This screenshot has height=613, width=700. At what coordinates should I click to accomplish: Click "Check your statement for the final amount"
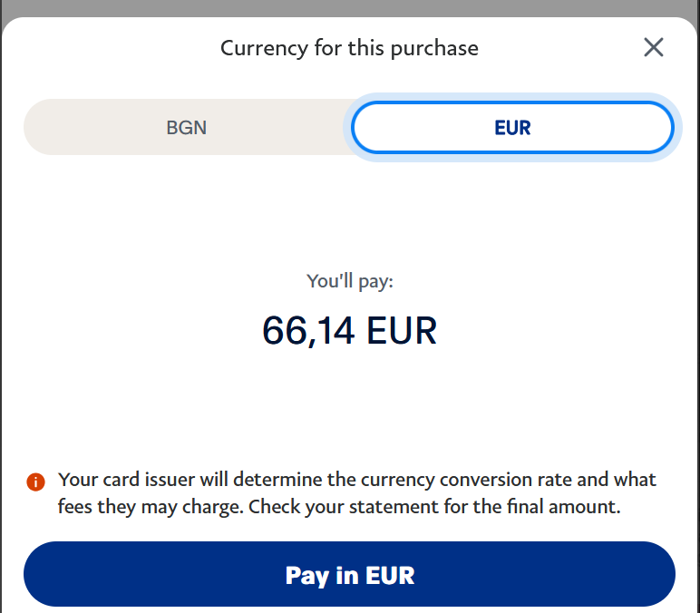coord(434,507)
